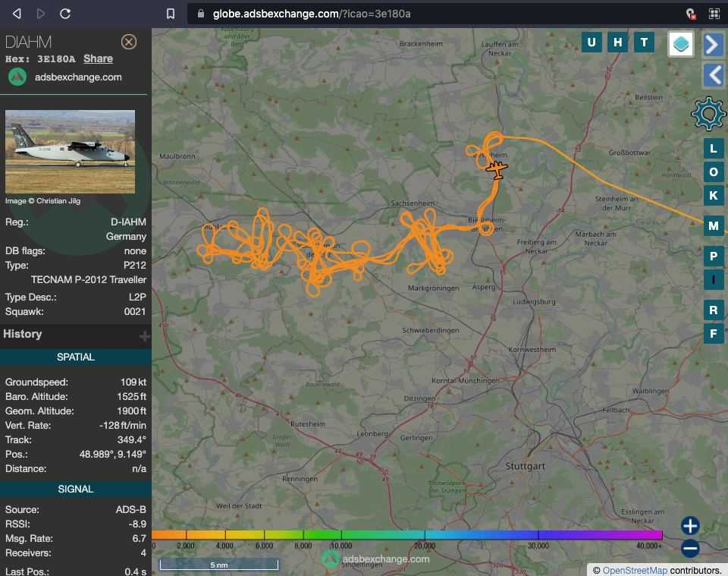This screenshot has height=576, width=728.
Task: Click the browser forward arrow
Action: click(x=41, y=14)
